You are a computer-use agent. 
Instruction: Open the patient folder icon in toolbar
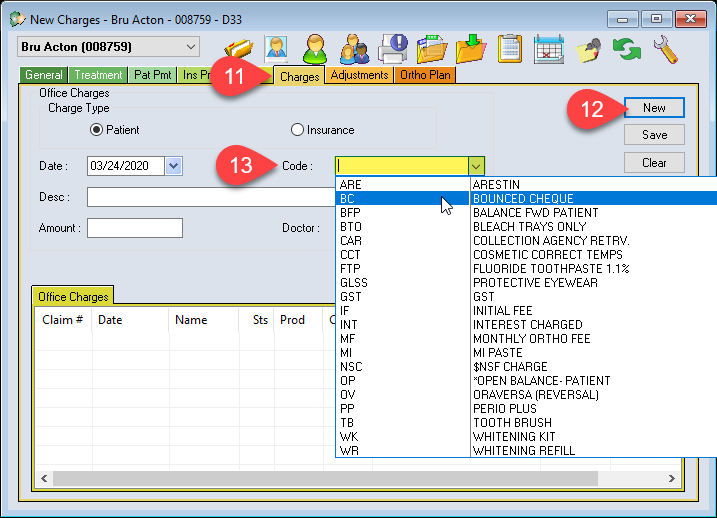click(x=239, y=49)
